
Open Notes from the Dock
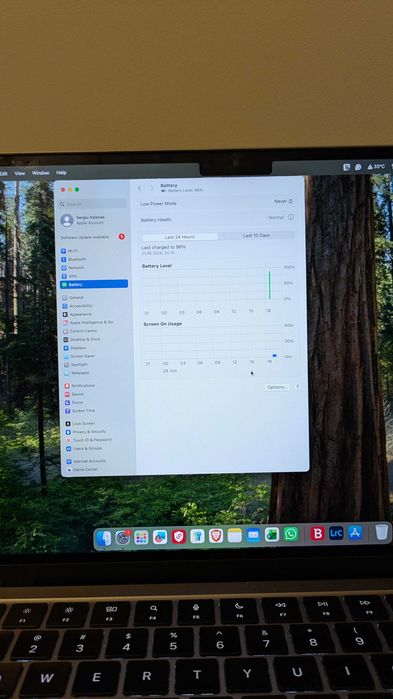tap(235, 535)
